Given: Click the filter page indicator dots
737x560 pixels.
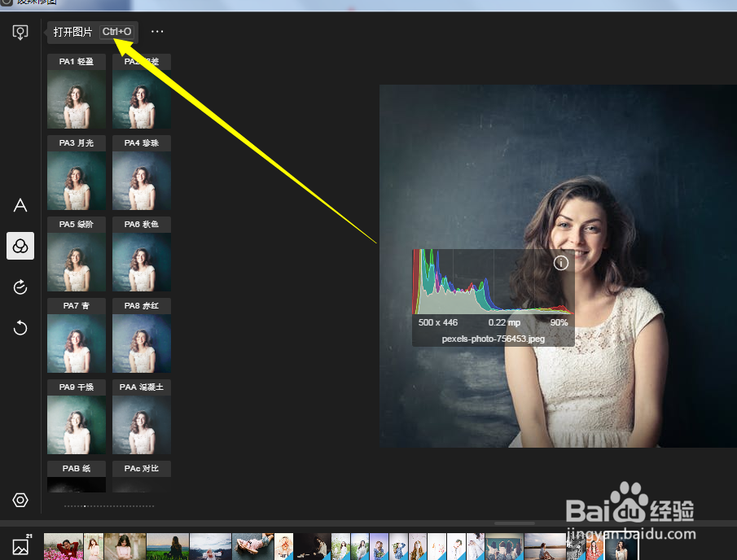Looking at the screenshot, I should tap(109, 506).
